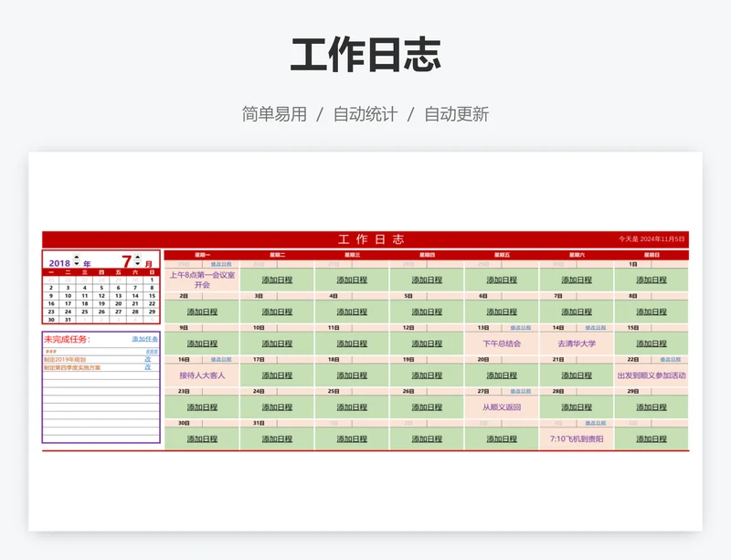Click the 星期五 column header
The width and height of the screenshot is (731, 560).
point(502,255)
